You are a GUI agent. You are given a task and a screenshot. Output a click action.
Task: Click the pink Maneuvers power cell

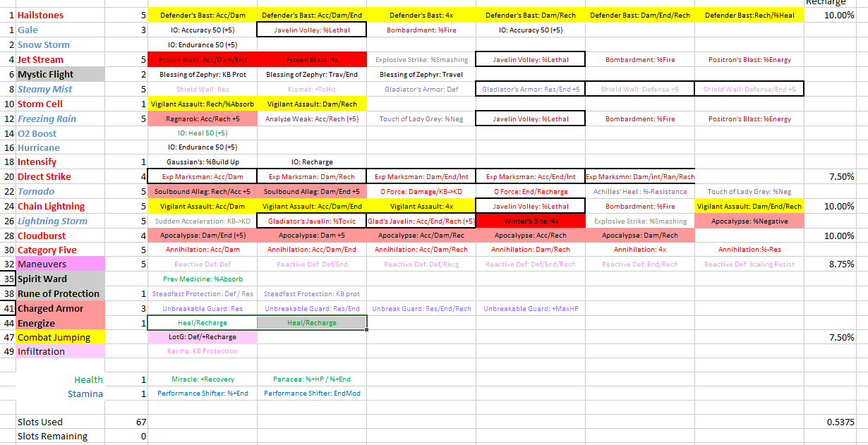(x=60, y=264)
